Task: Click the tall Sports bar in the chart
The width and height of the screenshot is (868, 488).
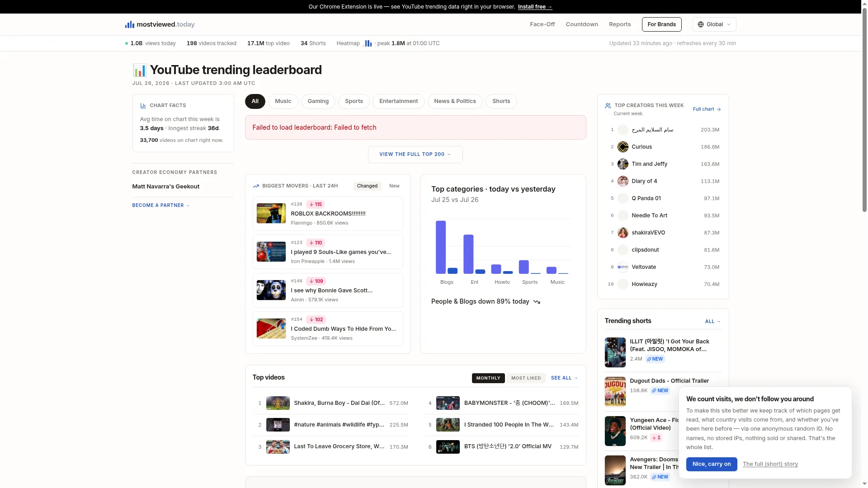Action: click(524, 267)
